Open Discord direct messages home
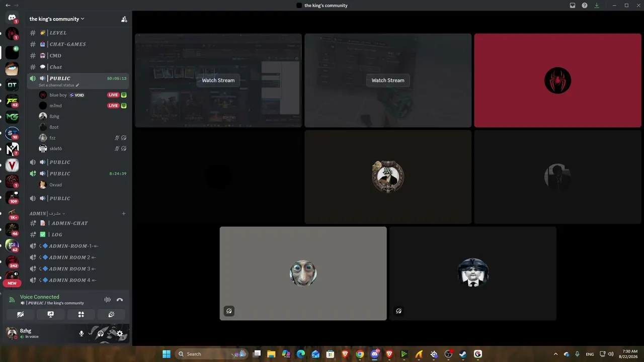 point(12,19)
